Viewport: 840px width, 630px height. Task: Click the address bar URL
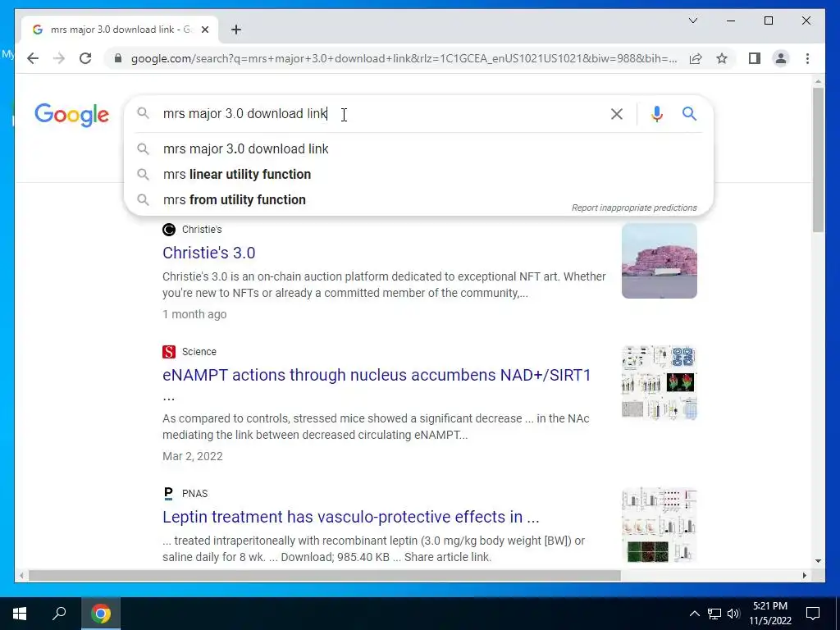pos(404,58)
